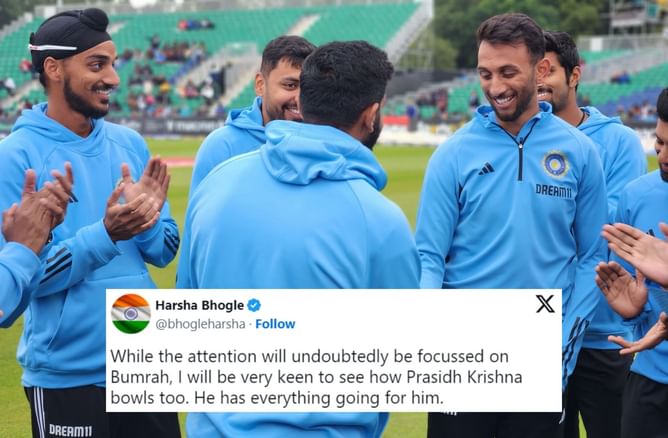Image resolution: width=668 pixels, height=438 pixels.
Task: Open the Harsha Bhogle display name
Action: 199,305
